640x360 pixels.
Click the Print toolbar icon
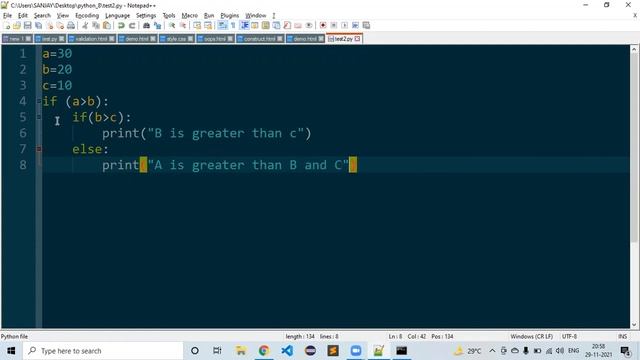(71, 25)
